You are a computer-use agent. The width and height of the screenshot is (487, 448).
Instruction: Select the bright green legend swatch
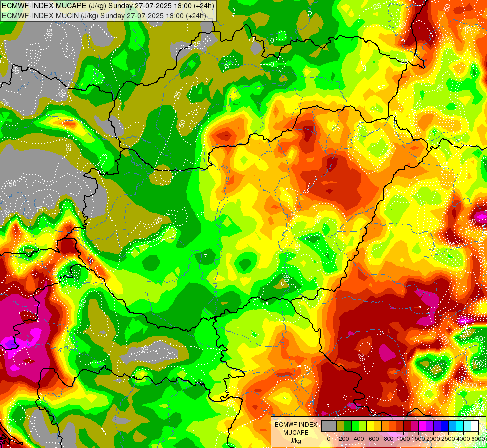pyautogui.click(x=355, y=426)
